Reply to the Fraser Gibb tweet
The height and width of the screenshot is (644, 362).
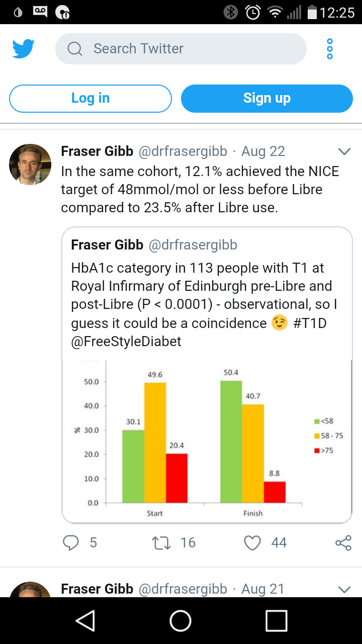71,542
